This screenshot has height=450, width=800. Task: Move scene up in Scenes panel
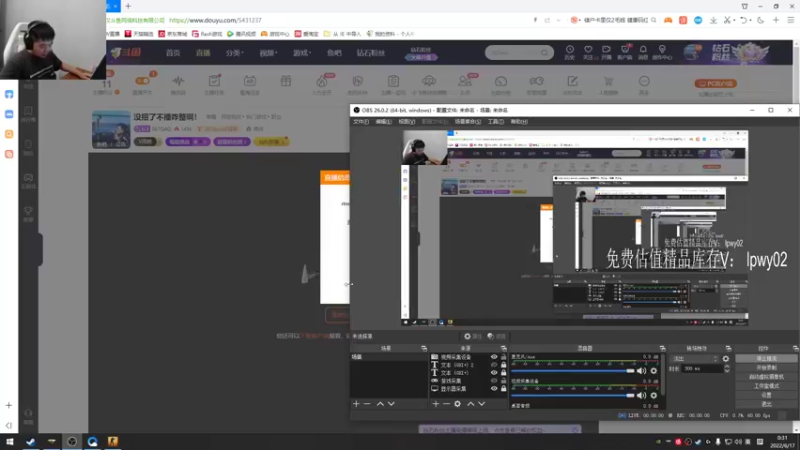click(x=380, y=404)
